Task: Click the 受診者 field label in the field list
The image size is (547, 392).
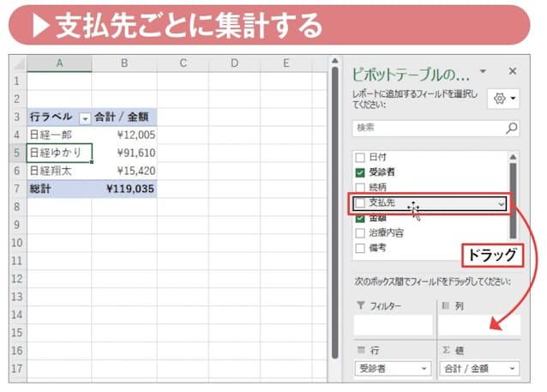Action: [x=382, y=172]
